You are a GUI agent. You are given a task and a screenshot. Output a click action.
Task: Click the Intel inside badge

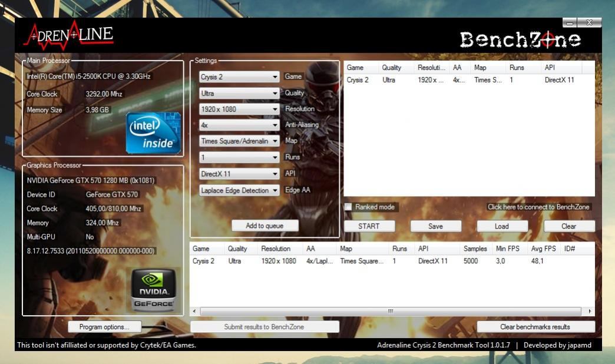[153, 133]
